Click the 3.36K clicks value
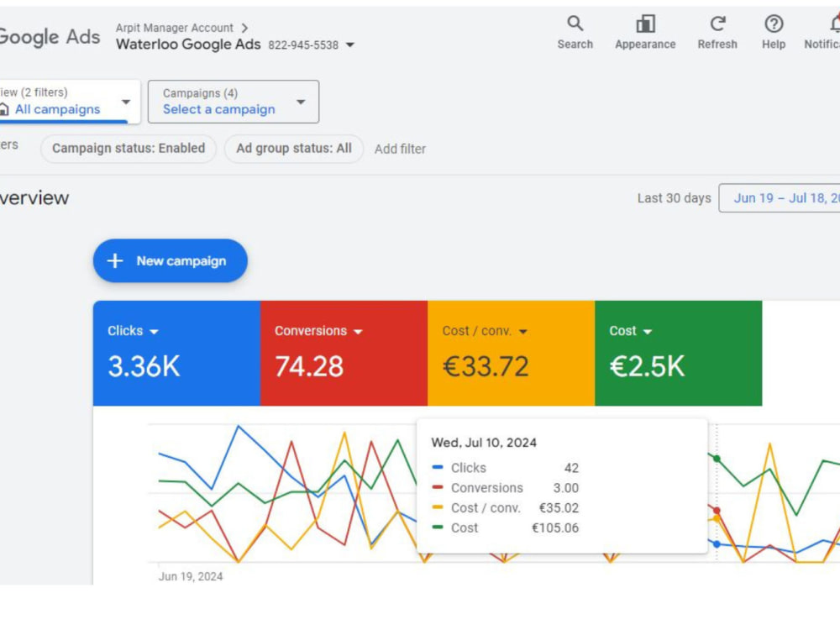This screenshot has height=630, width=840. pyautogui.click(x=144, y=366)
